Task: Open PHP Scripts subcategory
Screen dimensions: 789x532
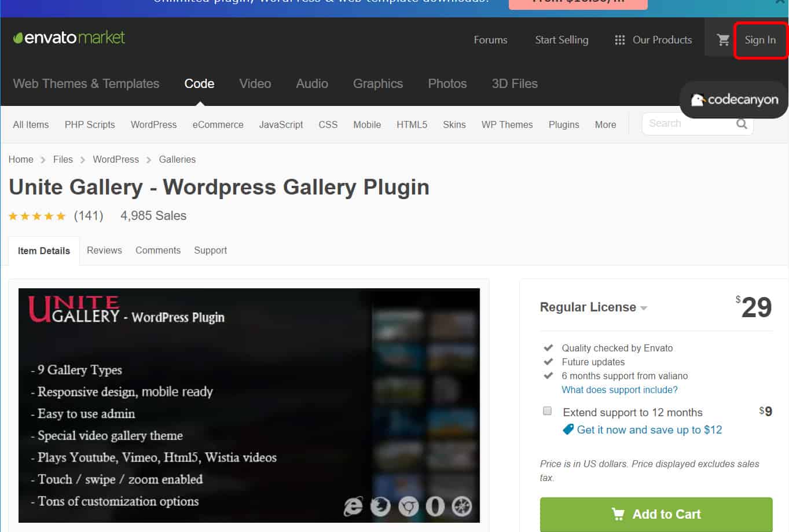Action: click(90, 124)
